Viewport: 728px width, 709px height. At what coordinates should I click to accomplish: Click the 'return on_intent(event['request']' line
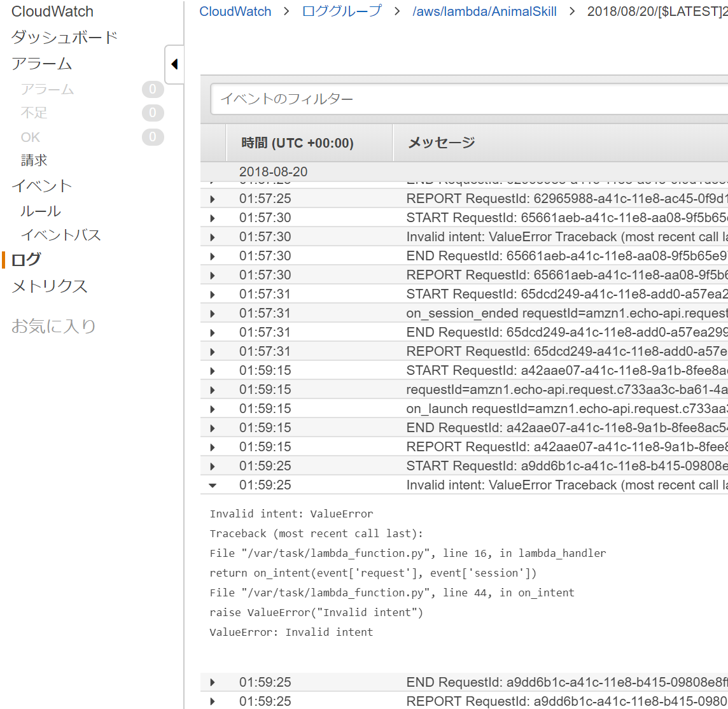(x=373, y=573)
